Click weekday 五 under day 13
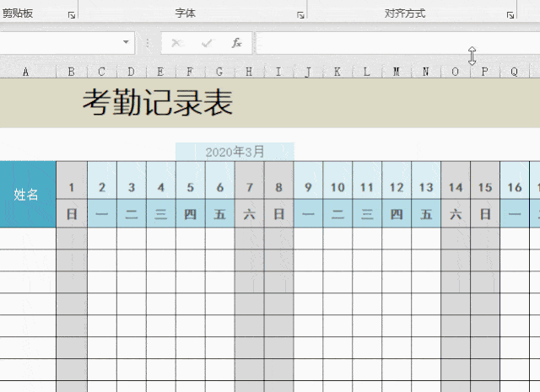Screen dimensions: 540x392 (x=426, y=214)
